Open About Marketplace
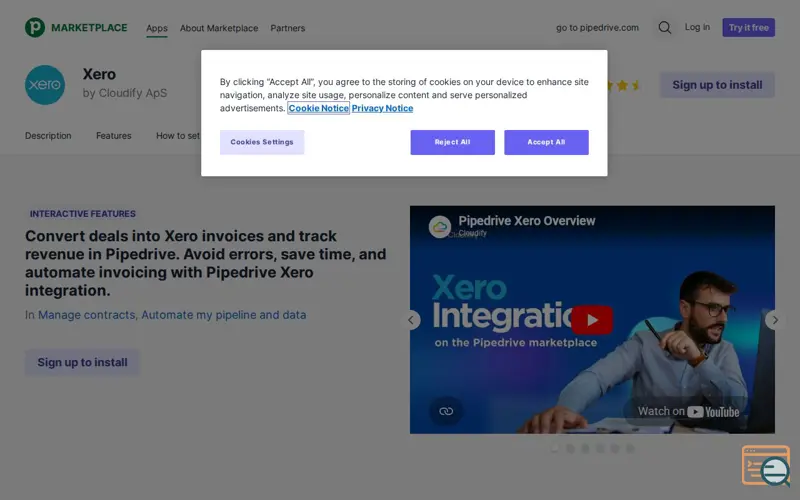This screenshot has height=500, width=800. pos(219,28)
